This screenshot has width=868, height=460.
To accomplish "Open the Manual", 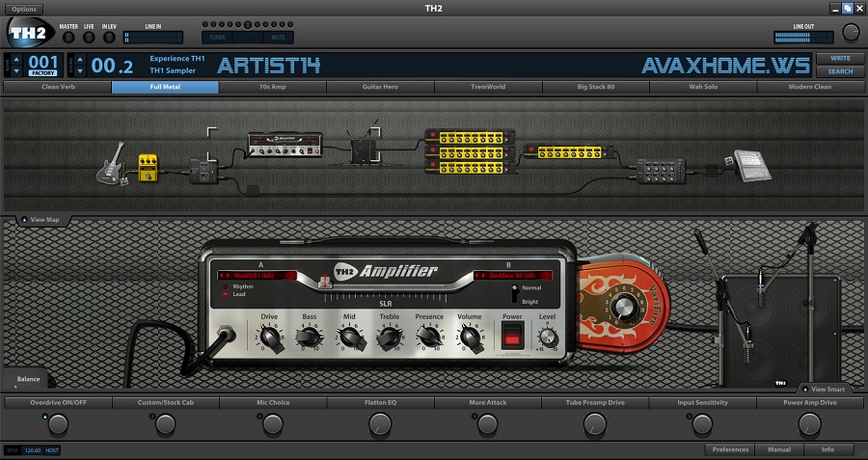I will 779,449.
